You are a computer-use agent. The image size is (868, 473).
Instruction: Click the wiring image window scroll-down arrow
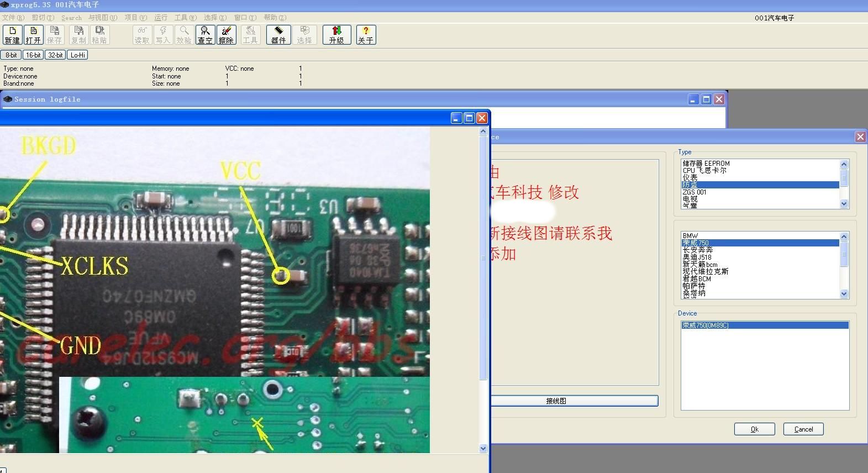coord(483,448)
